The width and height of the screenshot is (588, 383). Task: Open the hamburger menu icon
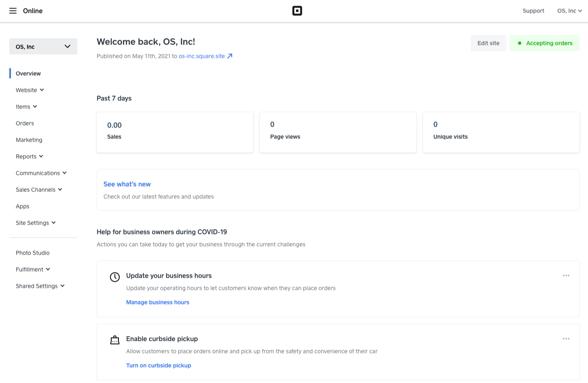pos(13,11)
